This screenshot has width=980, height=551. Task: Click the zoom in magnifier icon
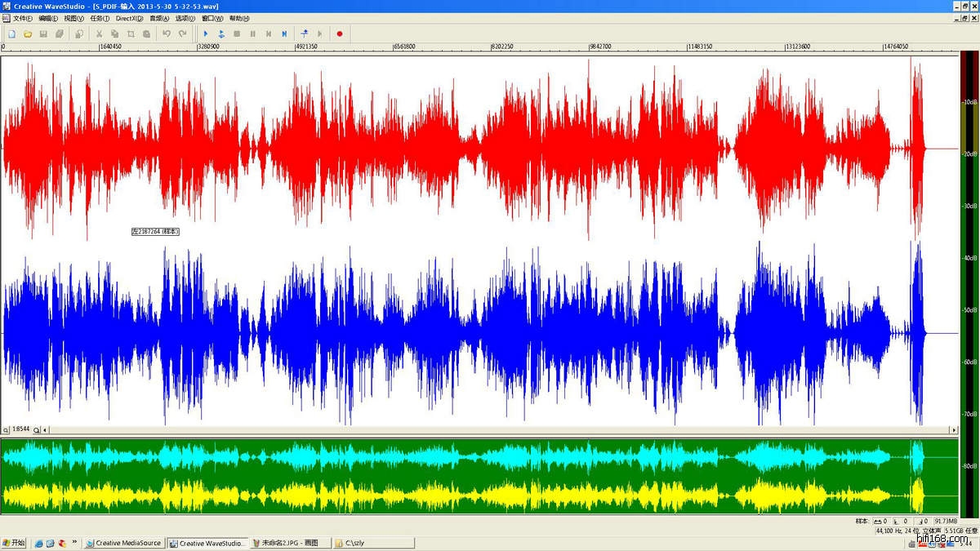[37, 429]
